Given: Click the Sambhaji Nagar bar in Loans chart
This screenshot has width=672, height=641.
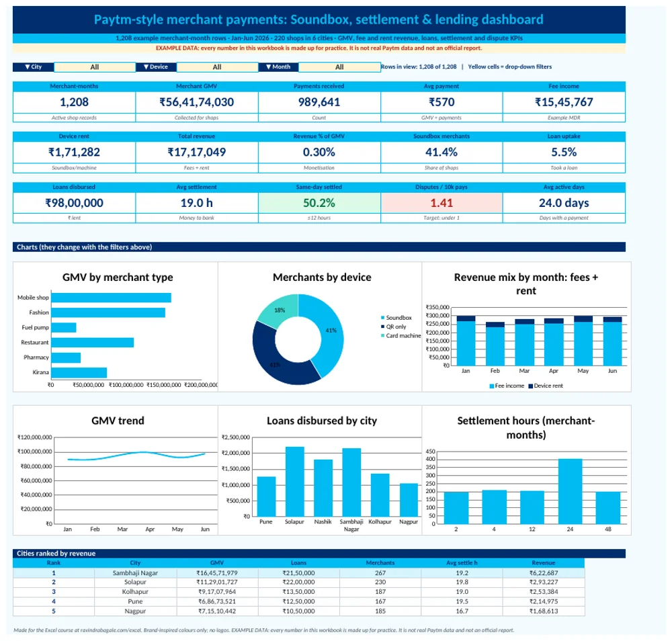Looking at the screenshot, I should click(351, 482).
